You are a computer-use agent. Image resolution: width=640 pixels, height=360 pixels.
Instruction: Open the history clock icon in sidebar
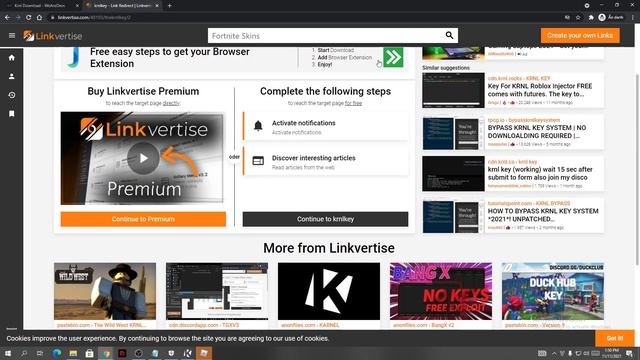point(12,95)
